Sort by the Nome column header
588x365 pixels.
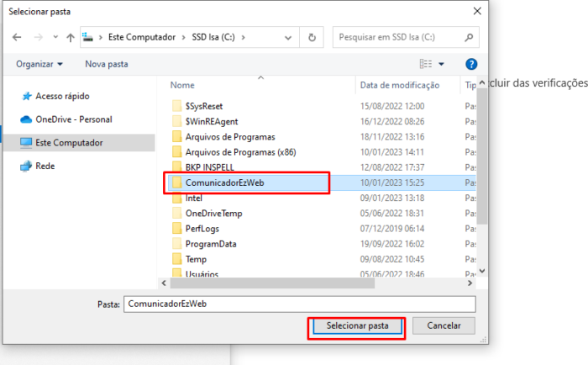[182, 85]
